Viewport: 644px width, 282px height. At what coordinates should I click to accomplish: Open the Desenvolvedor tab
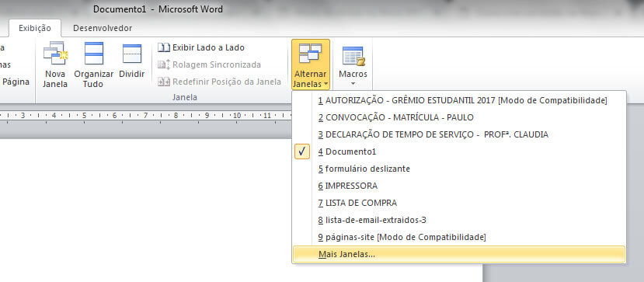point(103,28)
